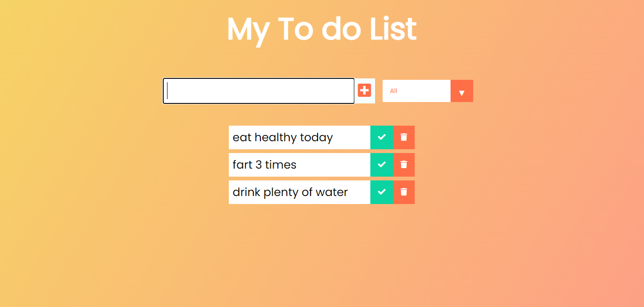The image size is (644, 307).
Task: Click the 'All' label in the filter box
Action: point(394,91)
